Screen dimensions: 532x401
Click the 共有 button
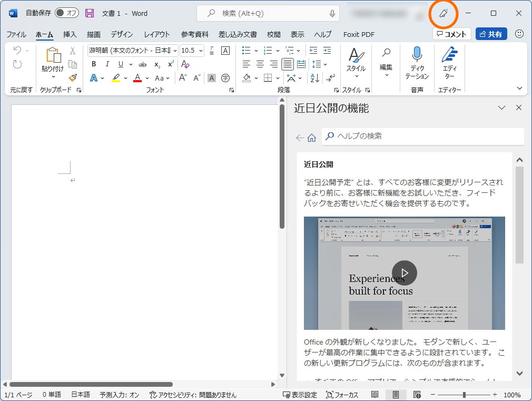tap(491, 34)
